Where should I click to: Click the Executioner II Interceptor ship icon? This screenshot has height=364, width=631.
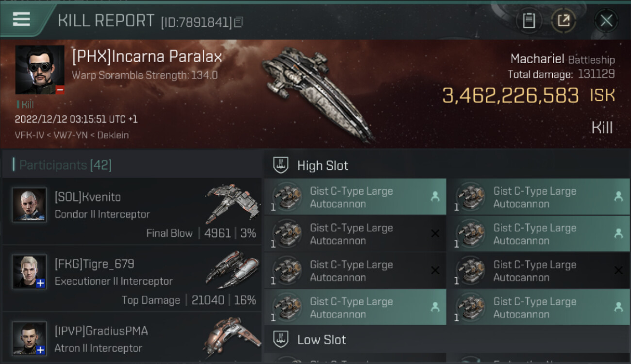[230, 268]
